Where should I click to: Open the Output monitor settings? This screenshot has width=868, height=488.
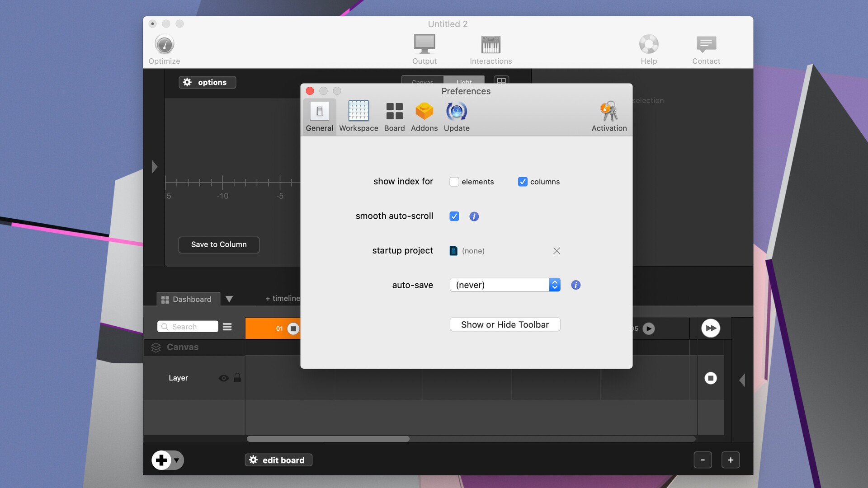click(x=424, y=45)
